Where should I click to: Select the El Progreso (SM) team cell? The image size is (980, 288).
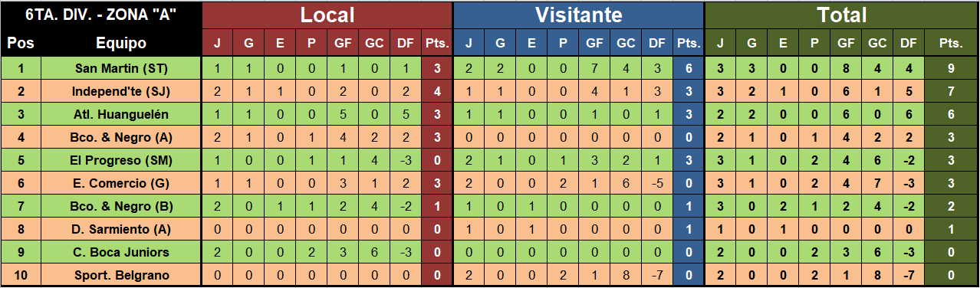coord(121,160)
